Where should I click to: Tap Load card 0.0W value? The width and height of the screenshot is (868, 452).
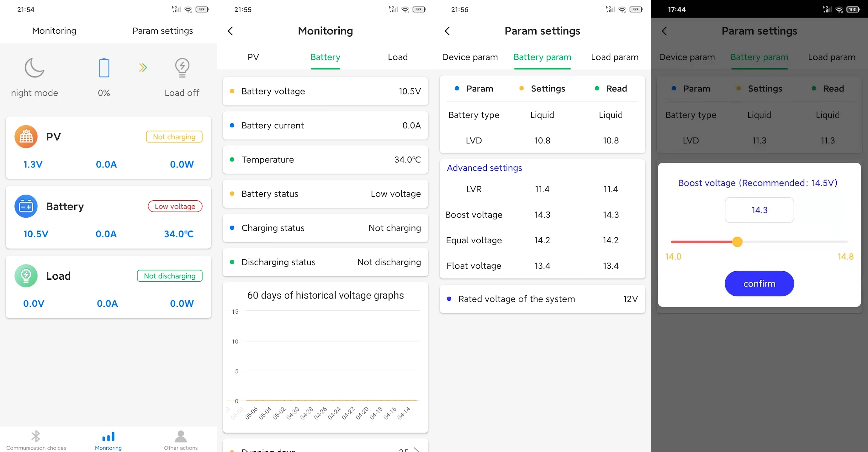click(x=182, y=303)
